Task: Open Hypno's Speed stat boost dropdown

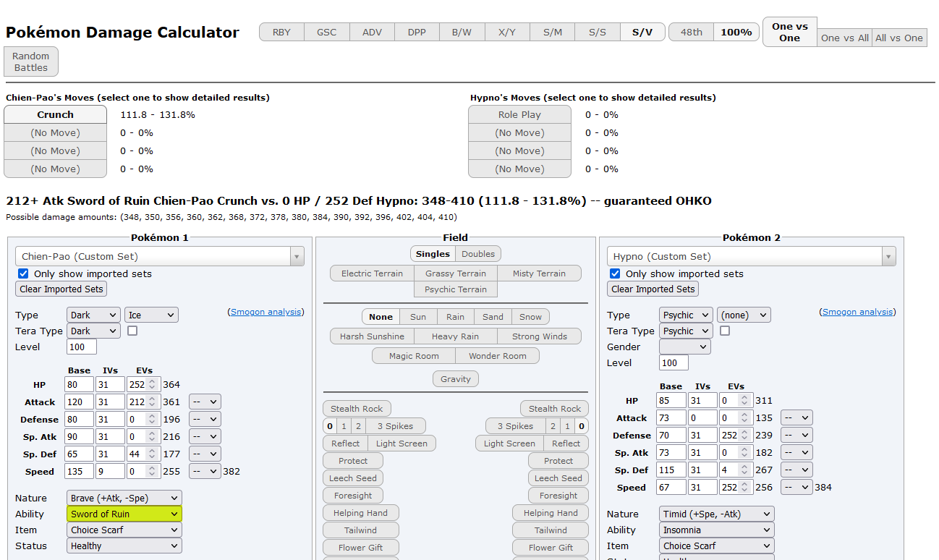Action: (x=796, y=488)
